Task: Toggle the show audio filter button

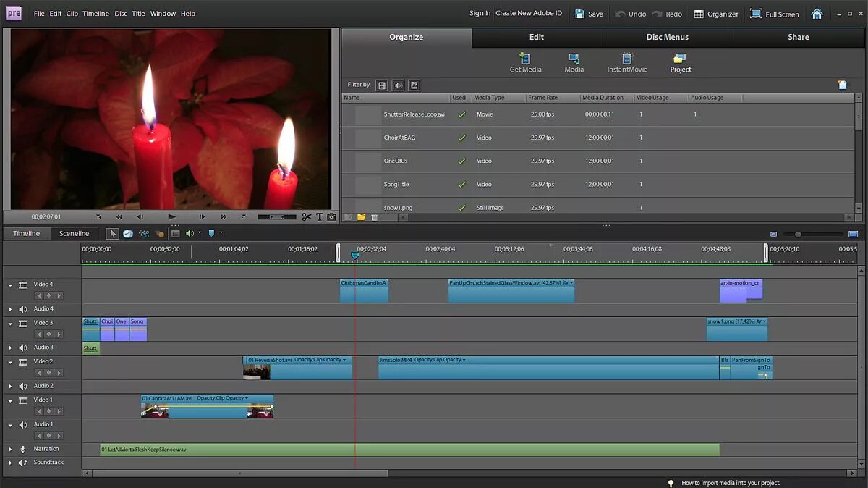Action: [398, 85]
